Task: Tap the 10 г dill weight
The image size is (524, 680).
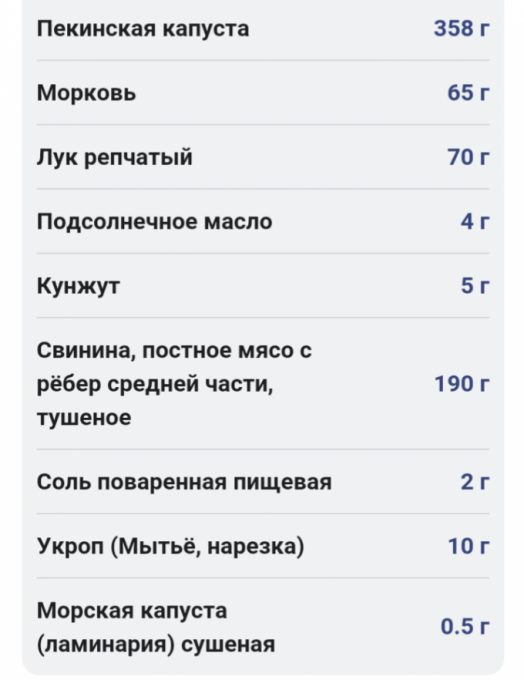Action: point(468,546)
